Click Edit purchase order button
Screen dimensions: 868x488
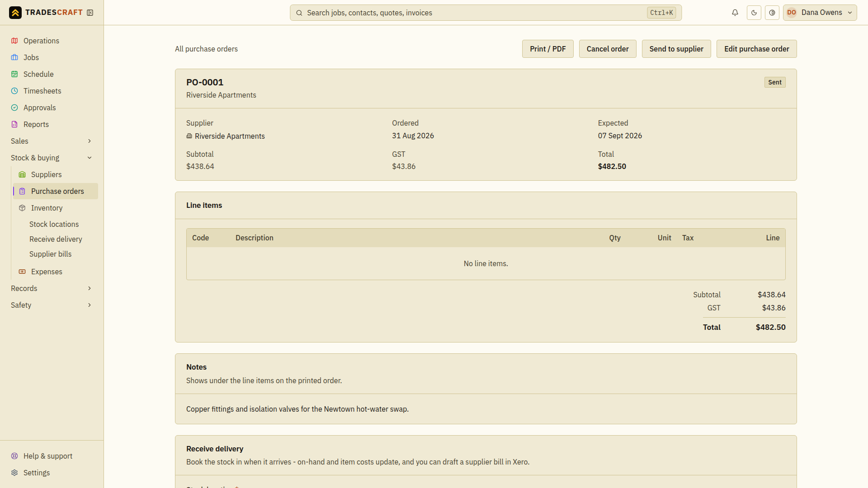[x=756, y=49]
